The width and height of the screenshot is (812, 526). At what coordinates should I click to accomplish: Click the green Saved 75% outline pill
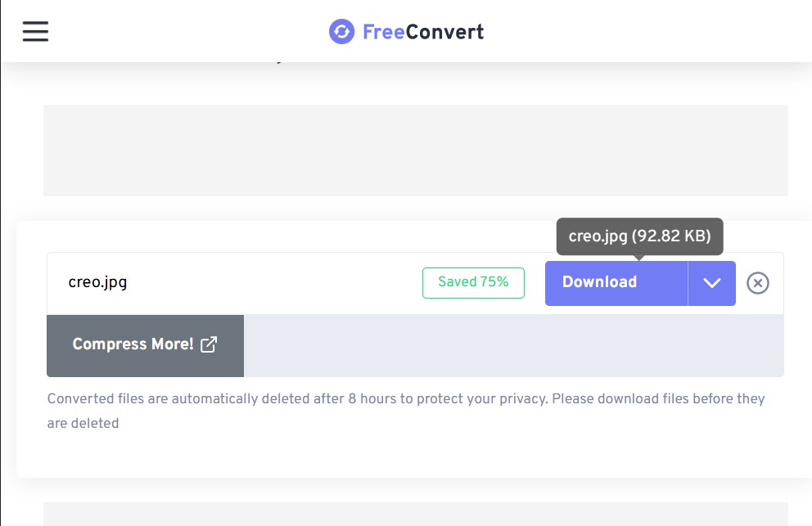point(473,282)
